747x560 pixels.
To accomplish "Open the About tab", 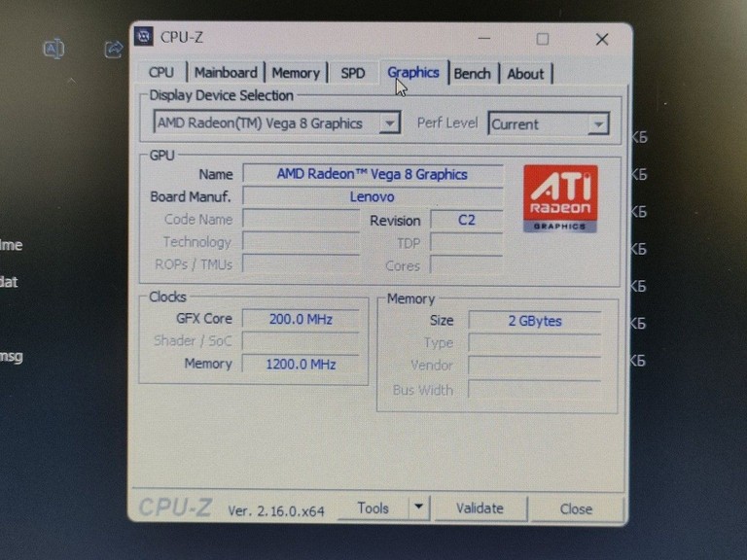I will pyautogui.click(x=525, y=74).
